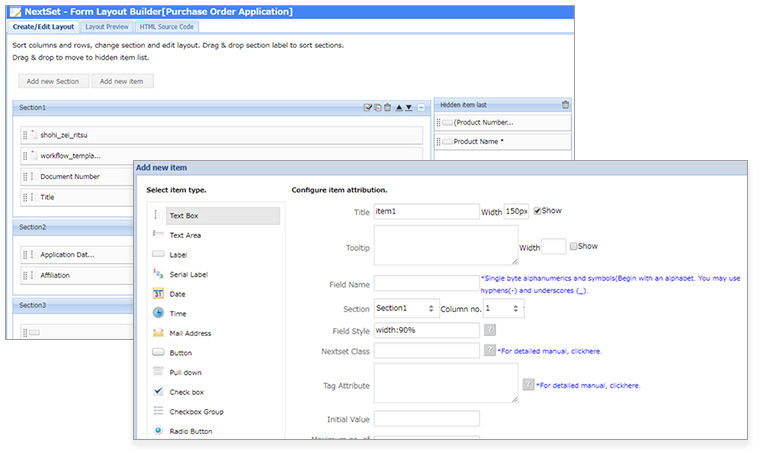The width and height of the screenshot is (764, 462).
Task: Click the Field Style input field
Action: 426,330
